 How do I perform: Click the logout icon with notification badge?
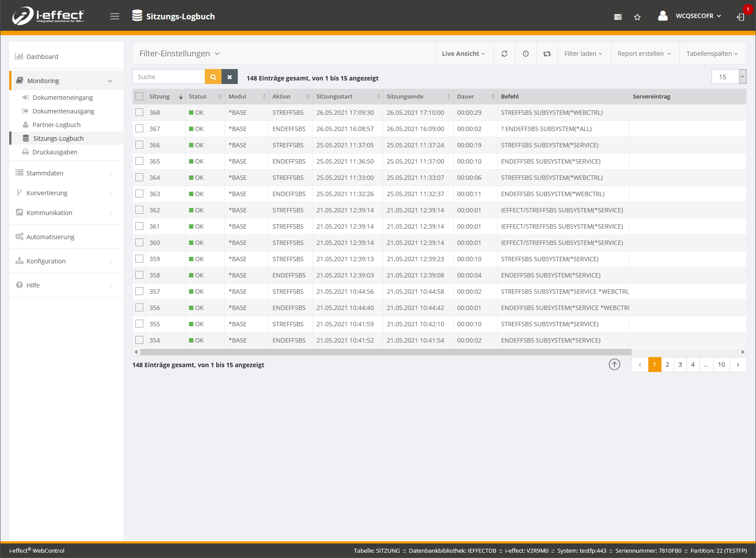[x=741, y=17]
